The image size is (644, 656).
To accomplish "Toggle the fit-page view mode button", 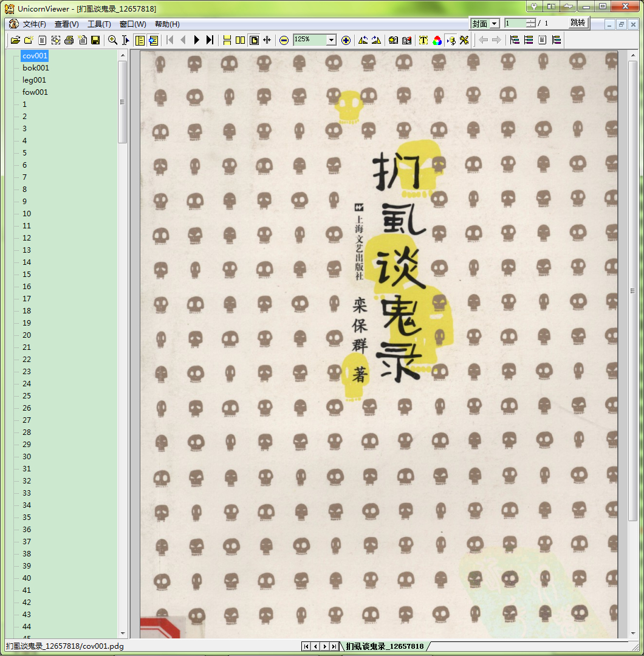I will (x=254, y=40).
